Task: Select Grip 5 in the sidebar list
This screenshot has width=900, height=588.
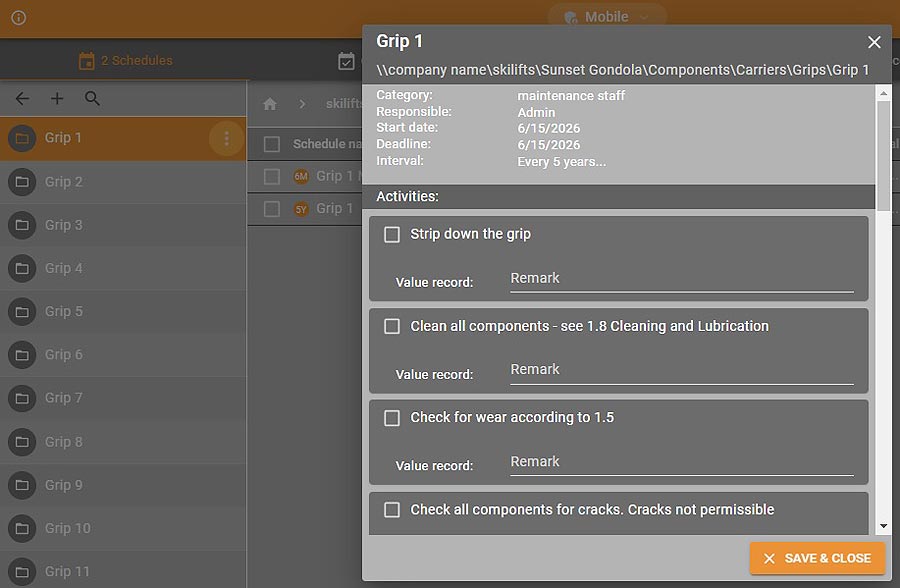Action: tap(64, 311)
